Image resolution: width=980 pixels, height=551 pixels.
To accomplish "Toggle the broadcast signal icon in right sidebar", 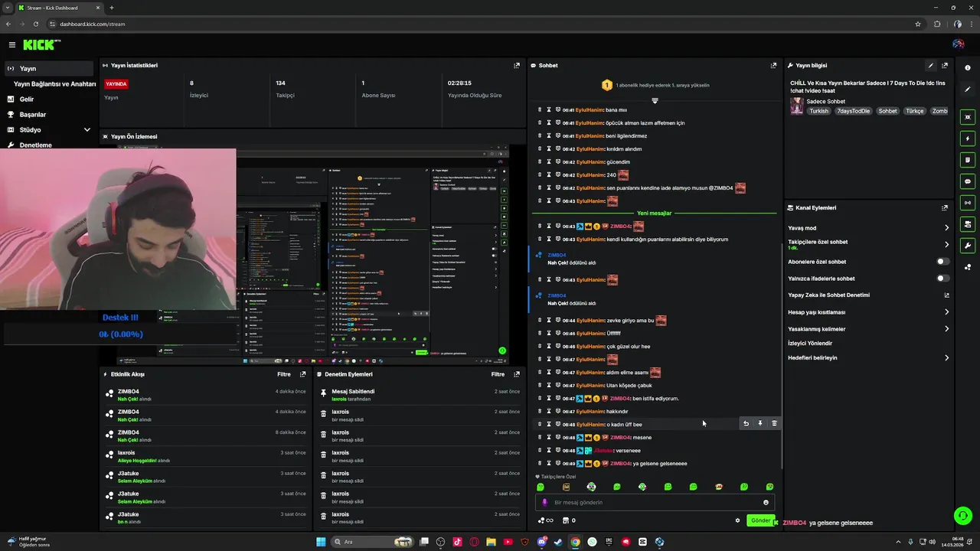I will pos(968,203).
